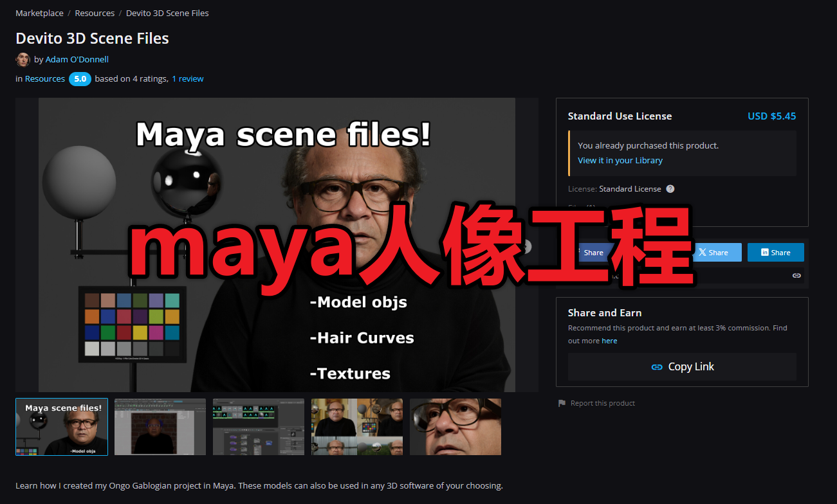The image size is (837, 504).
Task: Select the third thumbnail showing node editor
Action: click(259, 427)
